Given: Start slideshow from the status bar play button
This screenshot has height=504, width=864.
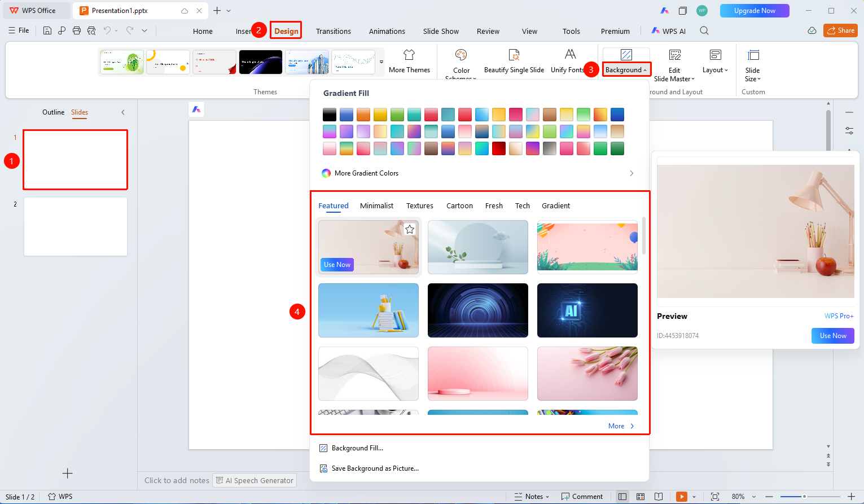Looking at the screenshot, I should tap(682, 497).
